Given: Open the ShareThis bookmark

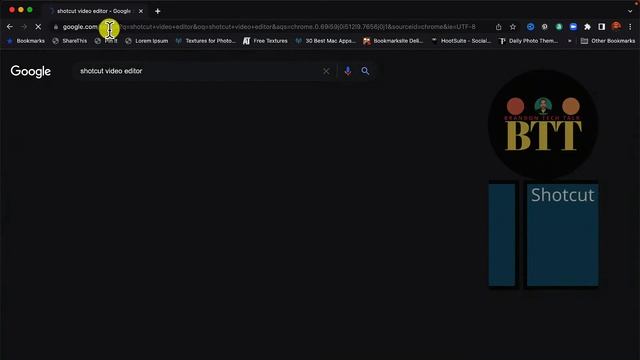Looking at the screenshot, I should (x=70, y=41).
